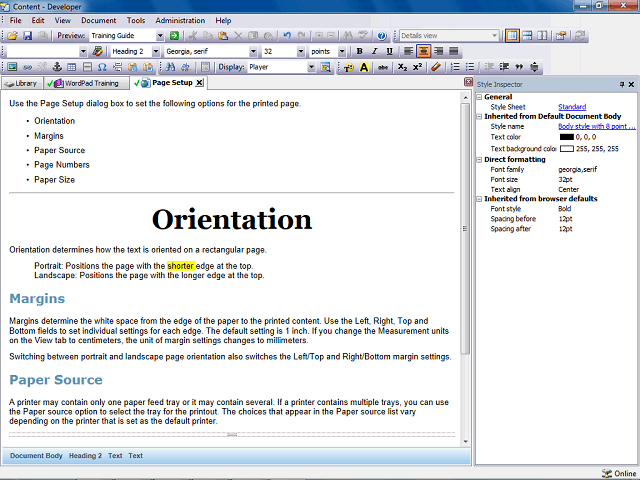Open the points unit dropdown

pyautogui.click(x=342, y=51)
